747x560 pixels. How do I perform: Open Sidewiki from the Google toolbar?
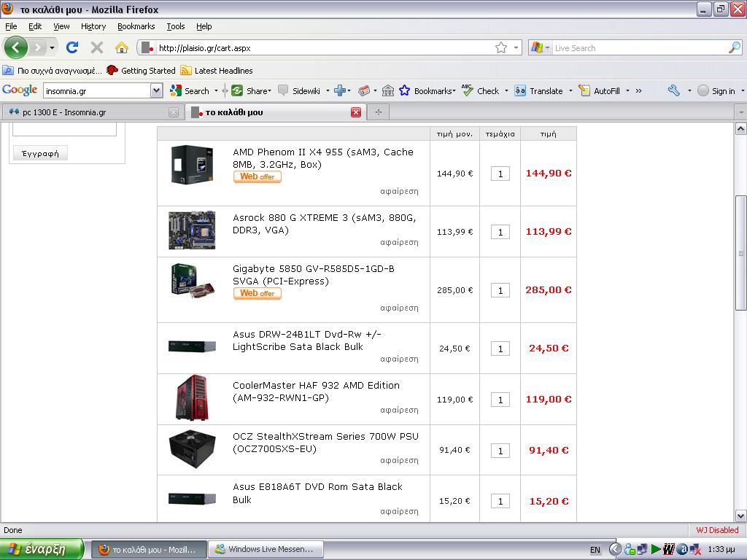pyautogui.click(x=299, y=90)
